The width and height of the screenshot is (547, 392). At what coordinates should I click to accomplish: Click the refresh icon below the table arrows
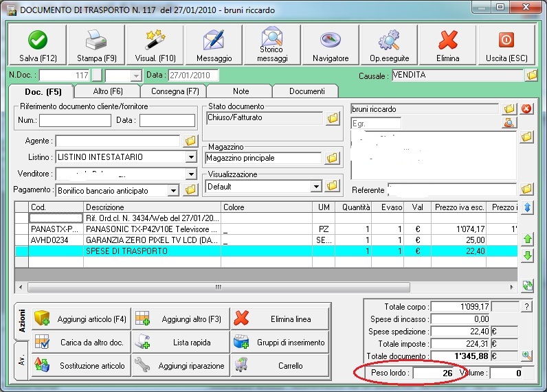coord(528,286)
